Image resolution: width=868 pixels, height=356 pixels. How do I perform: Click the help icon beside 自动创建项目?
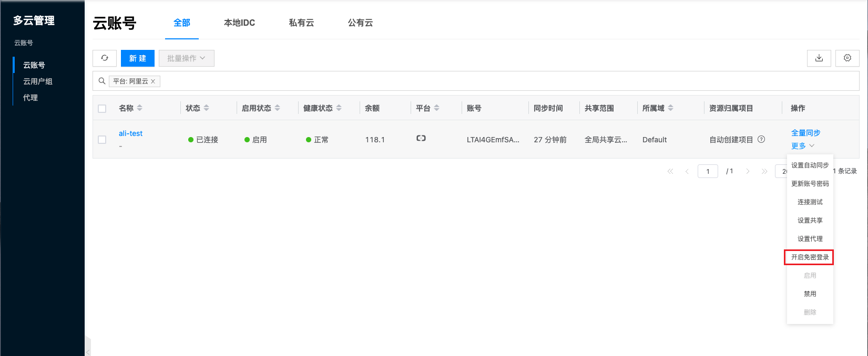tap(761, 140)
